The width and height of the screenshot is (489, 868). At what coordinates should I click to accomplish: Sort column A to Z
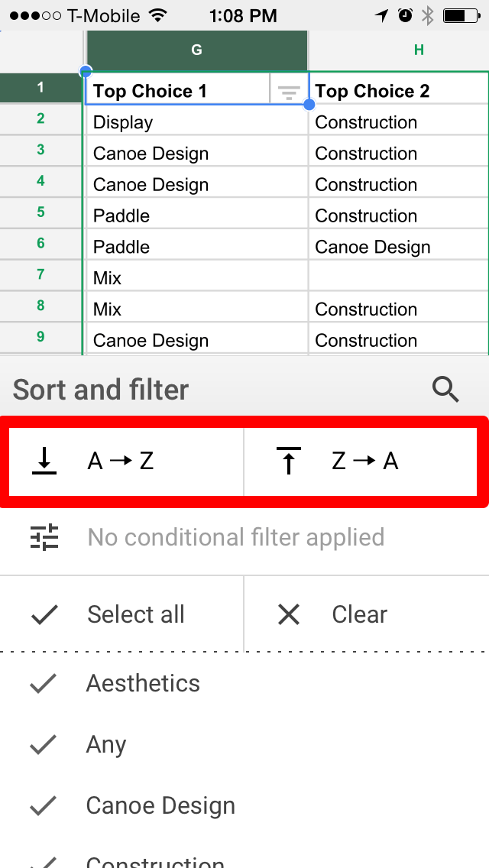tap(121, 461)
